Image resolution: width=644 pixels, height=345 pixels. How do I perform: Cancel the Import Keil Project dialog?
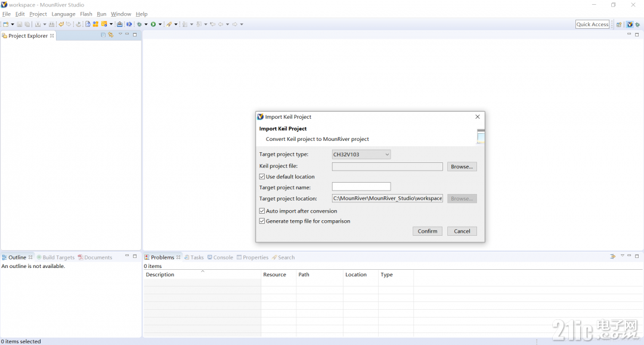pyautogui.click(x=462, y=231)
